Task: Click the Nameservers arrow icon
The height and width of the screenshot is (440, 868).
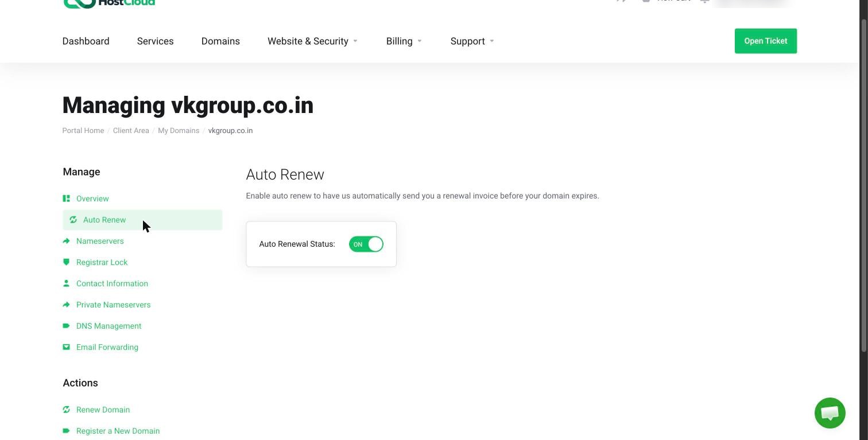Action: [x=66, y=241]
